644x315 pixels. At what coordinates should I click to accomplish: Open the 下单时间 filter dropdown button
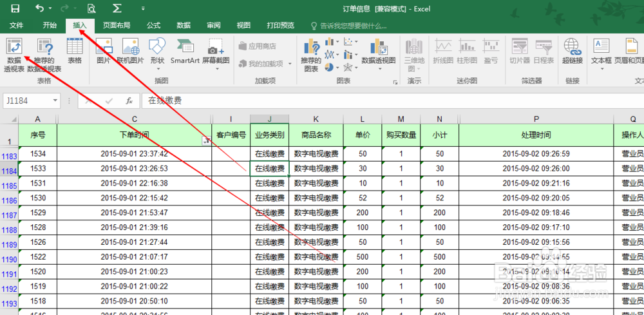[x=206, y=141]
